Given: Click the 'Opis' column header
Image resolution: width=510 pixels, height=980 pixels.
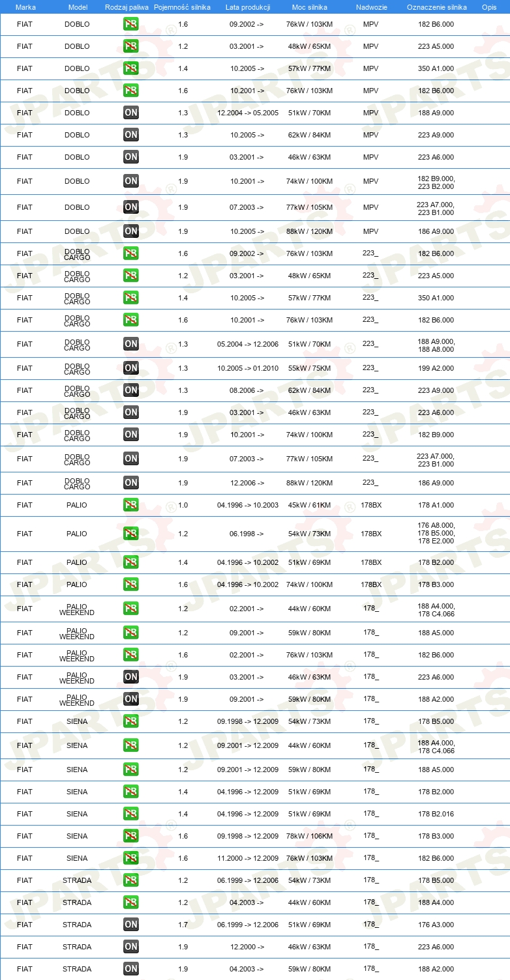Looking at the screenshot, I should [x=489, y=7].
